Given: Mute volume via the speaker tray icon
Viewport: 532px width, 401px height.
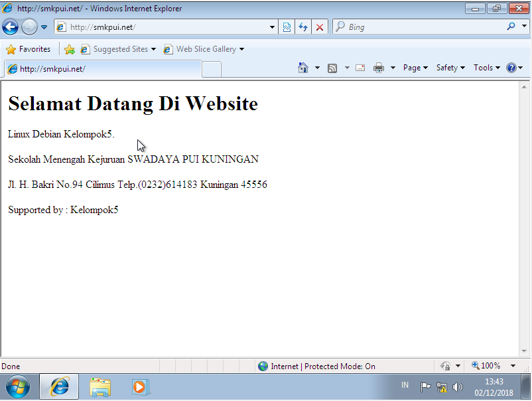Looking at the screenshot, I should tap(458, 386).
